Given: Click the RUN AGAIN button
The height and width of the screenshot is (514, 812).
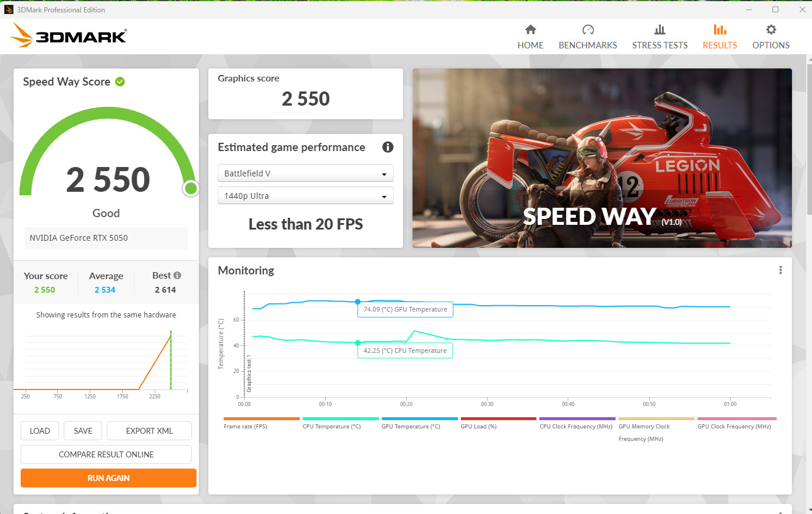Looking at the screenshot, I should (x=109, y=478).
